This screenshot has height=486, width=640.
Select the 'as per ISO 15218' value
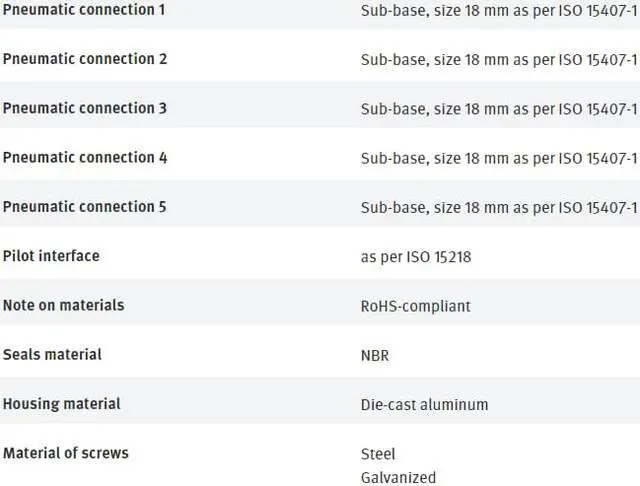(x=415, y=257)
